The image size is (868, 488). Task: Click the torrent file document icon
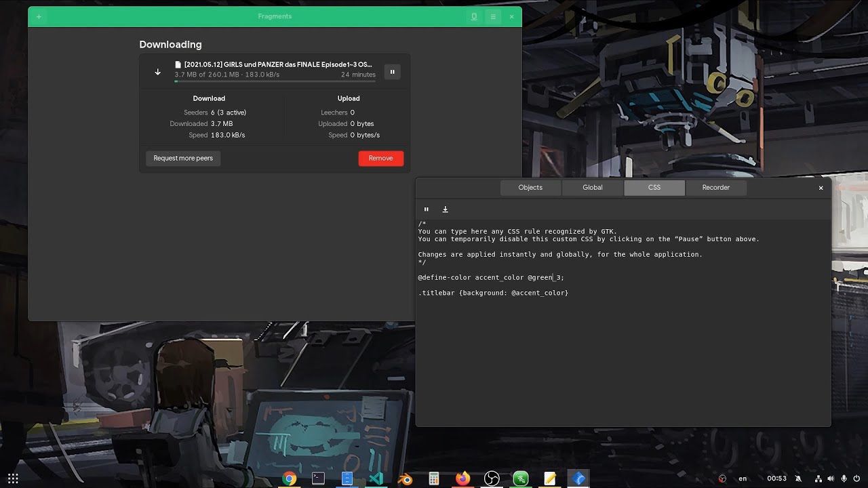tap(178, 64)
